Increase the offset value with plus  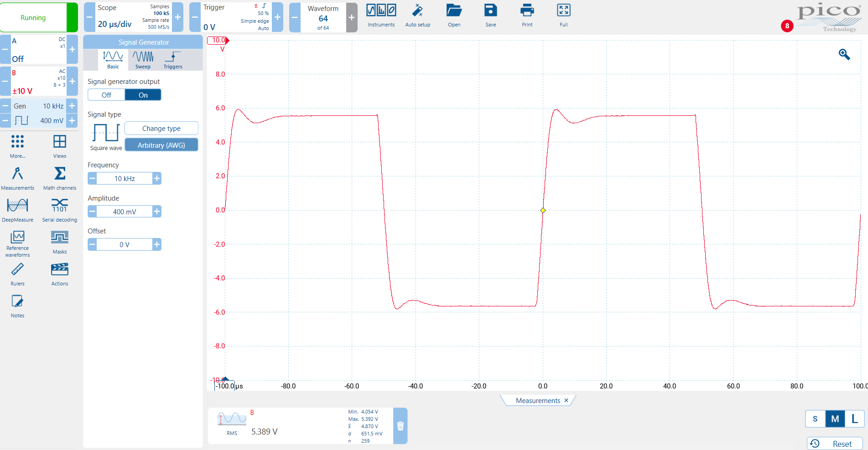[x=157, y=245]
